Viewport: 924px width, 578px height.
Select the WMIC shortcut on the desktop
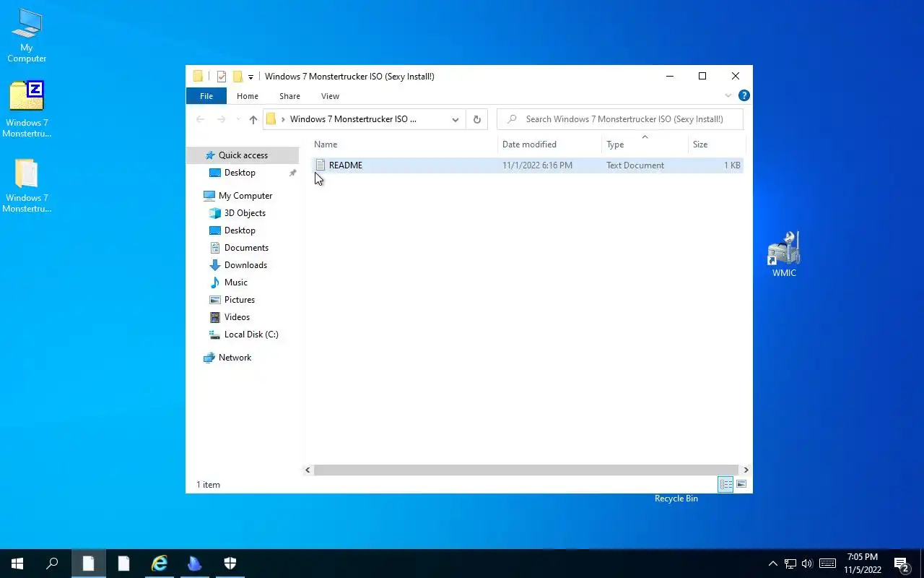[784, 254]
